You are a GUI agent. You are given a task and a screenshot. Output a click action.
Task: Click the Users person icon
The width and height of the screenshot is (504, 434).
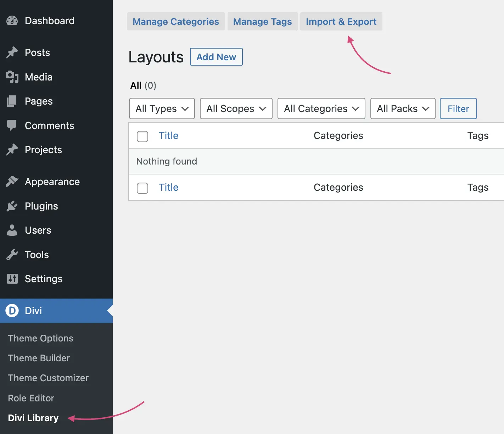point(12,230)
